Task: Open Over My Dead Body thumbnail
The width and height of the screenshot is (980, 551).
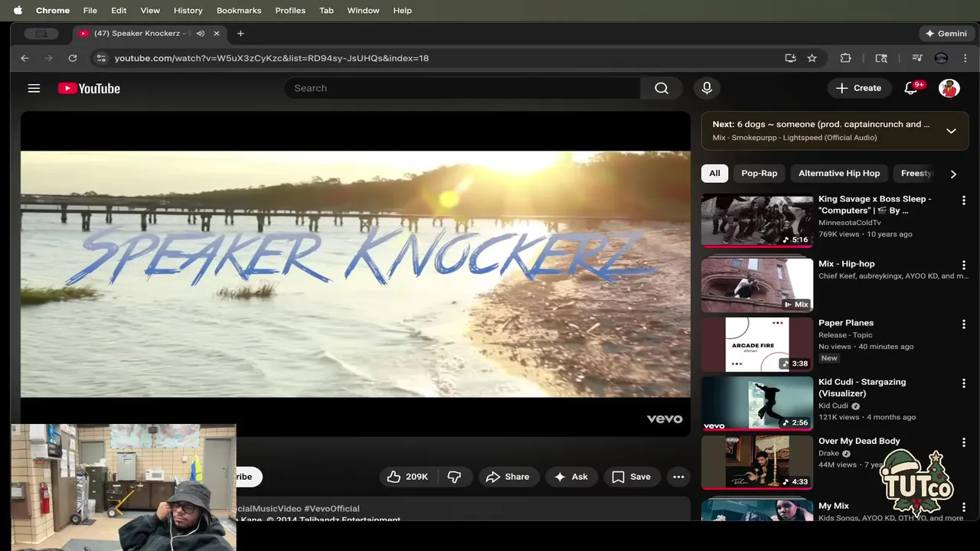Action: tap(757, 462)
